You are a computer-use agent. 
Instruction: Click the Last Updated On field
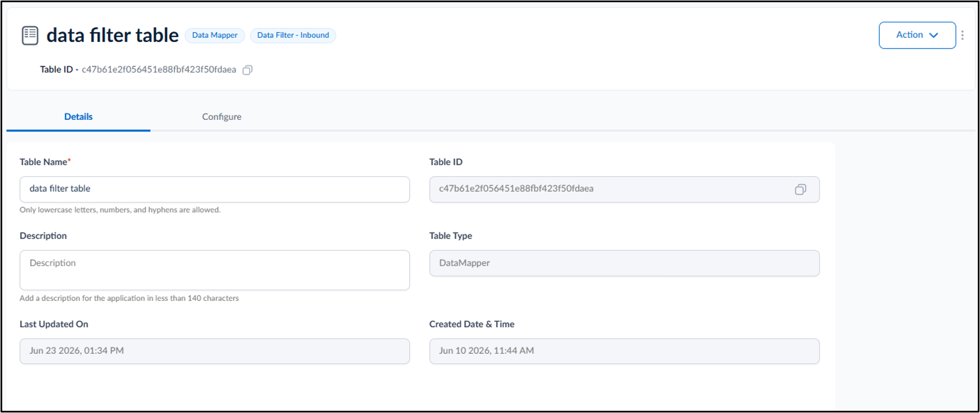pyautogui.click(x=214, y=351)
